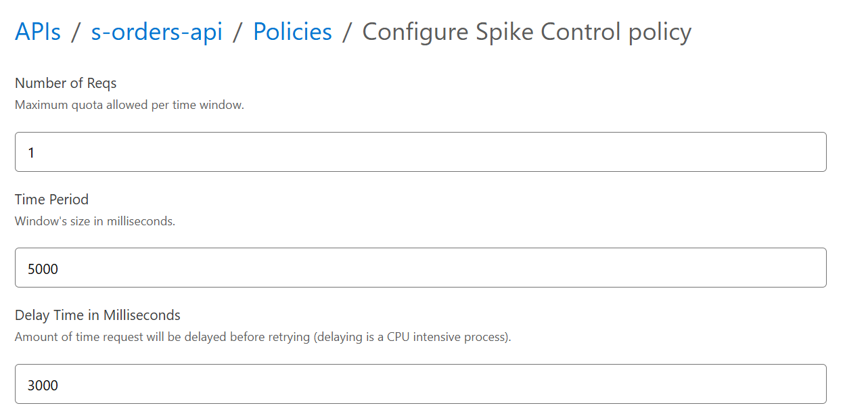This screenshot has height=412, width=868.
Task: Place cursor on the value 1
Action: tap(31, 153)
